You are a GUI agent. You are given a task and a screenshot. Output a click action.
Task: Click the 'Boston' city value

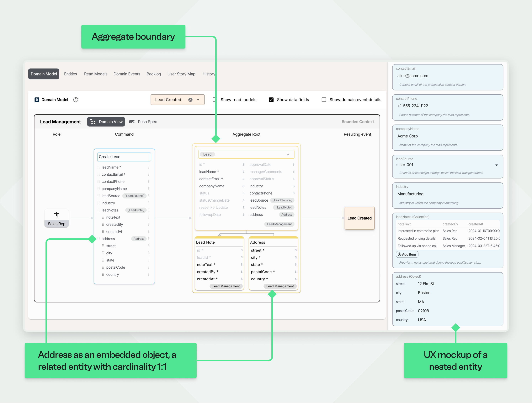(424, 293)
